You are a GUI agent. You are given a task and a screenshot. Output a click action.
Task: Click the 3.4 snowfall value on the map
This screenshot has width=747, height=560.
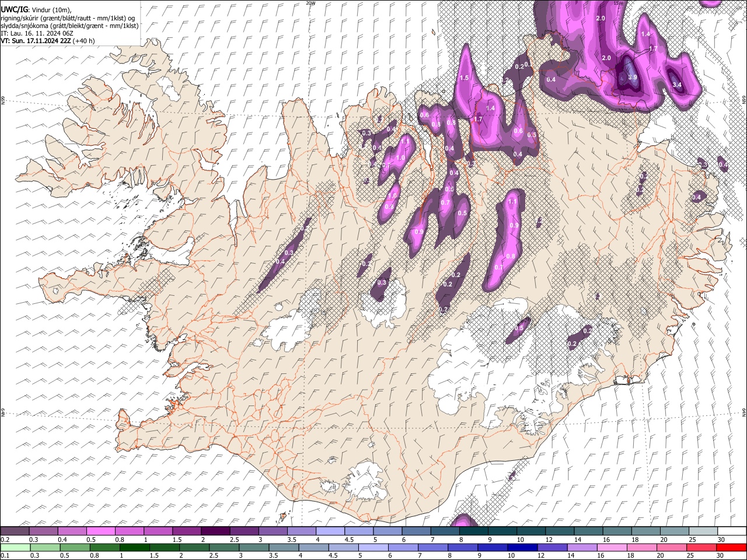click(x=678, y=85)
